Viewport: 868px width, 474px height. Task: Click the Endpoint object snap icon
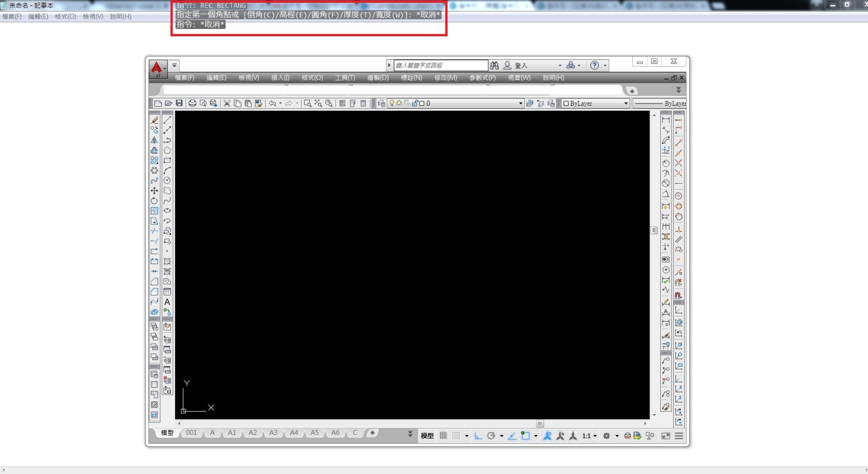pyautogui.click(x=678, y=142)
